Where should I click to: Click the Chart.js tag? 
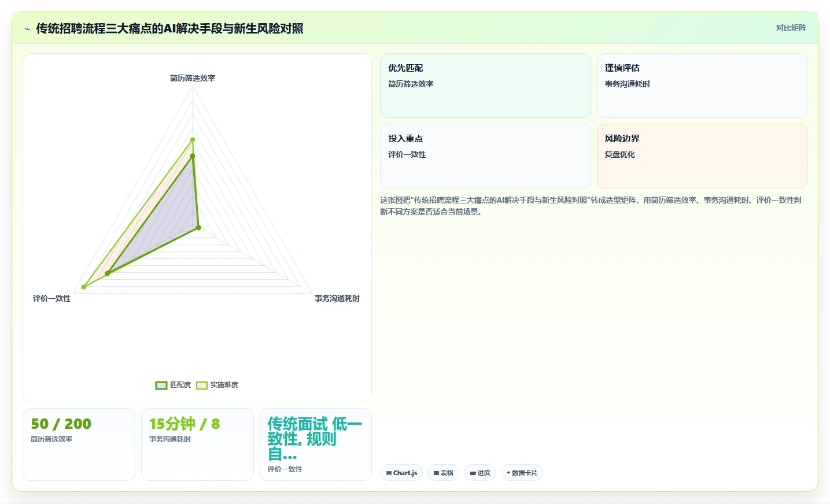401,473
